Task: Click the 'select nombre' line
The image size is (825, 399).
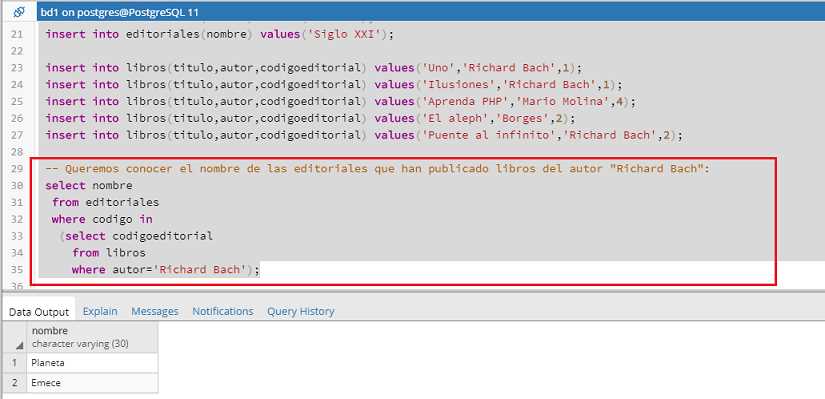Action: 89,186
